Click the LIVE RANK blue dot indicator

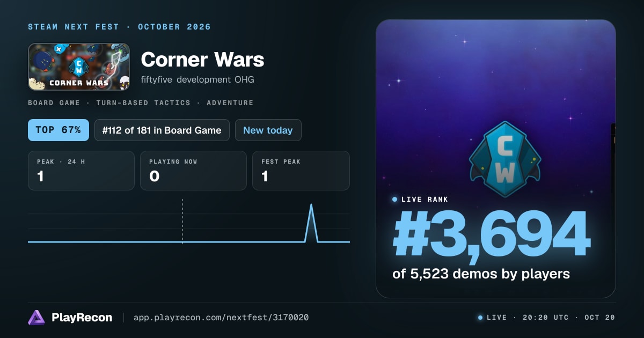click(395, 200)
